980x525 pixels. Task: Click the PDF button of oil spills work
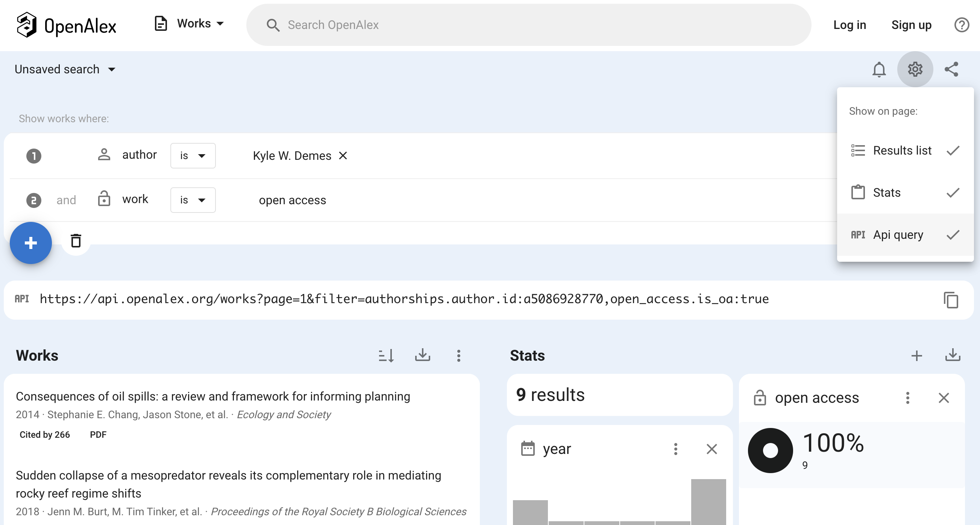pyautogui.click(x=98, y=434)
